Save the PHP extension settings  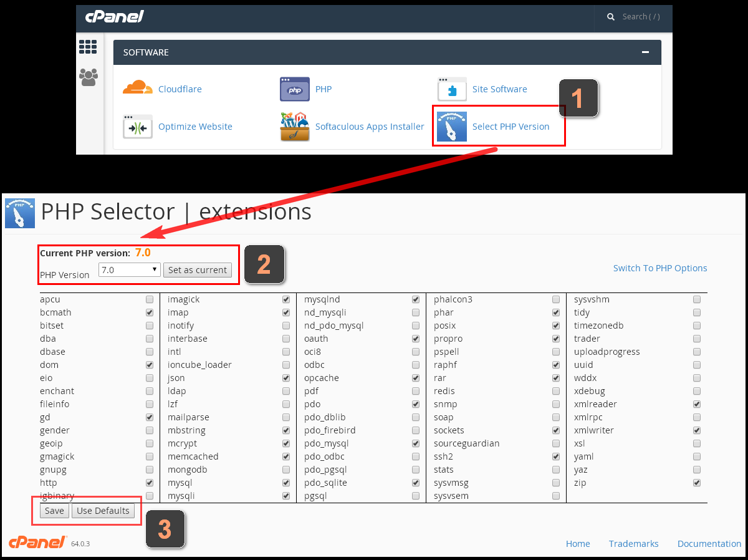point(54,511)
